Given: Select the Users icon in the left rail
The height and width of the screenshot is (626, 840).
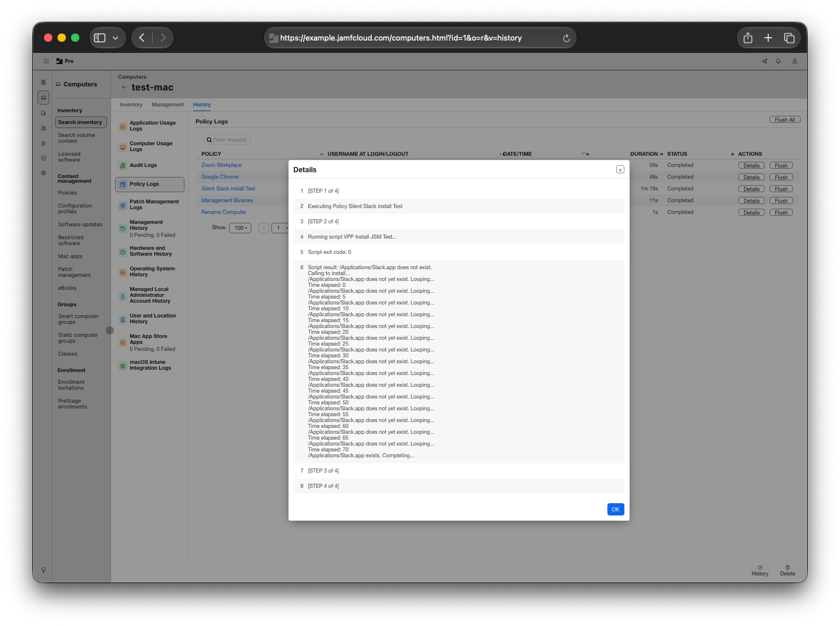Looking at the screenshot, I should [x=43, y=128].
